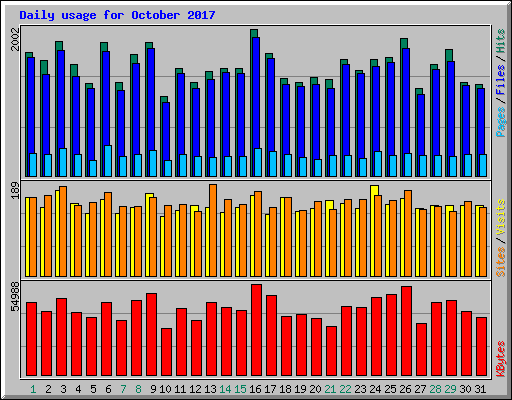Click the 'KBytes' legend label
512x400 pixels.
(500, 359)
